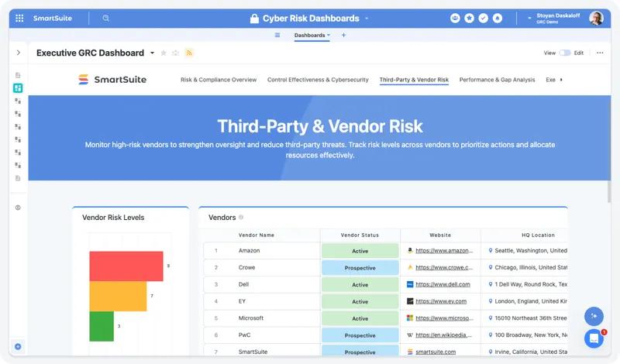Viewport: 620px width, 364px height.
Task: Switch to Risk & Compliance Overview tab
Action: (219, 80)
